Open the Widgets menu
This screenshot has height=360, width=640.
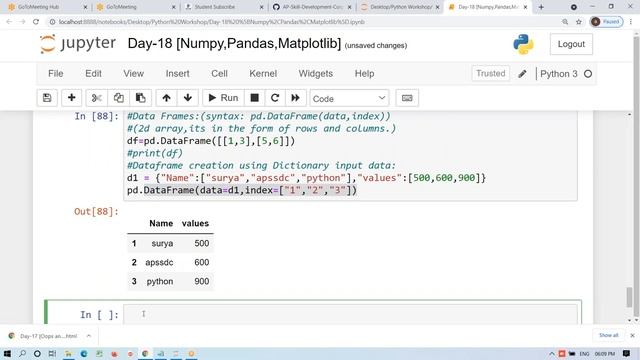point(316,73)
